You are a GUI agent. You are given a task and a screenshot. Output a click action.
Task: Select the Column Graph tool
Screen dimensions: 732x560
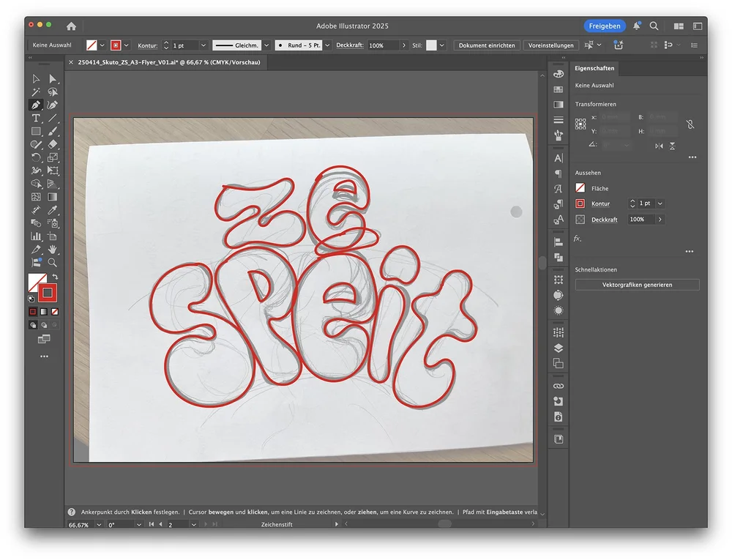tap(36, 236)
